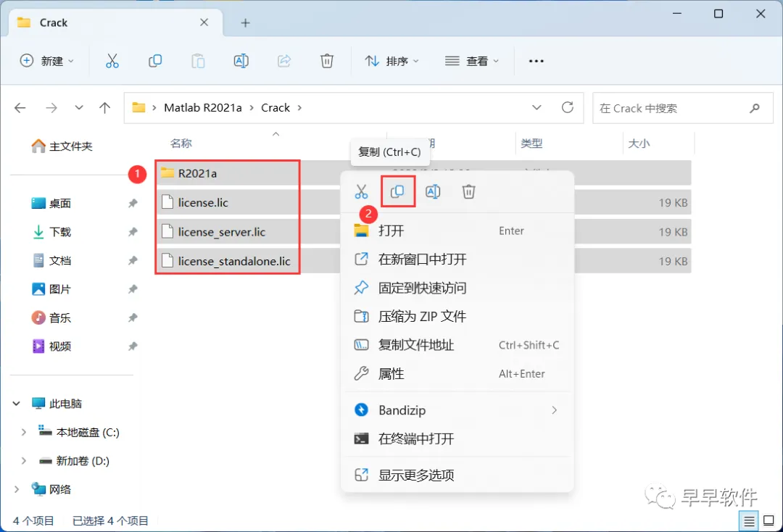Close the Crack tab
Image resolution: width=783 pixels, height=532 pixels.
pos(204,22)
